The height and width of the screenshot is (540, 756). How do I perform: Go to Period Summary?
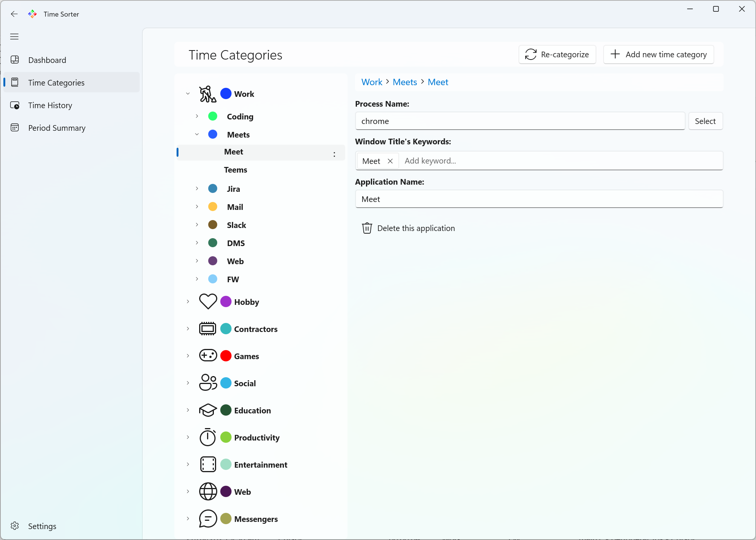coord(56,128)
